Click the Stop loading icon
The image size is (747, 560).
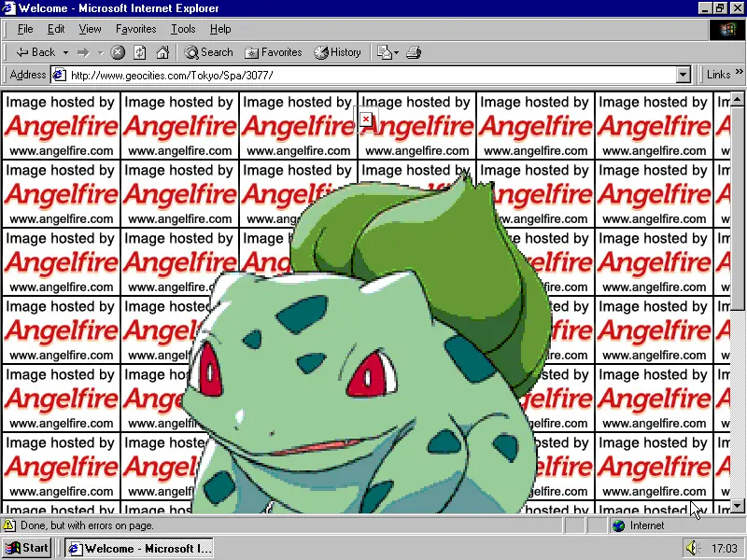click(x=119, y=52)
